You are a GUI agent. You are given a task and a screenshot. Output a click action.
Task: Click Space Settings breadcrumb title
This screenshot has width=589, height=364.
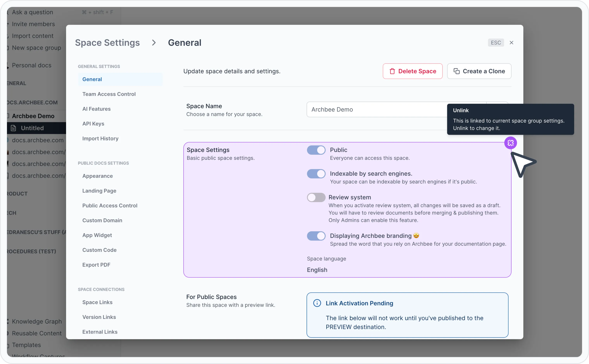pos(107,43)
